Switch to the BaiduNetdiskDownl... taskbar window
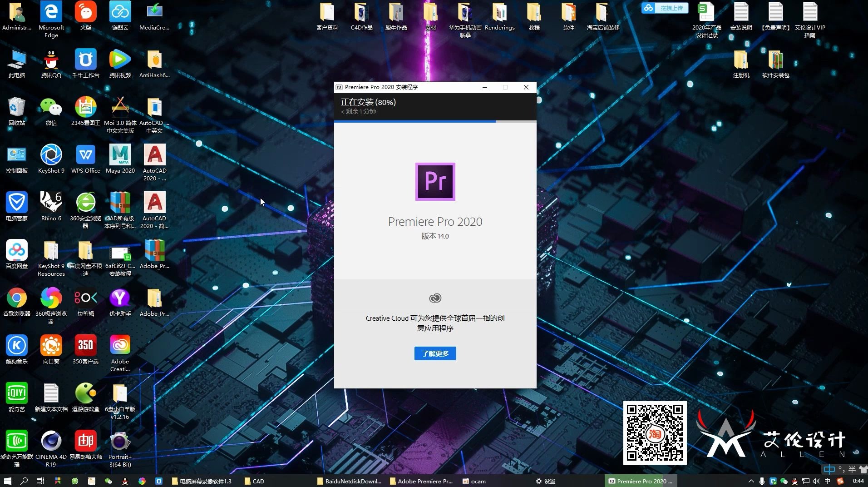The width and height of the screenshot is (868, 487). pyautogui.click(x=349, y=481)
